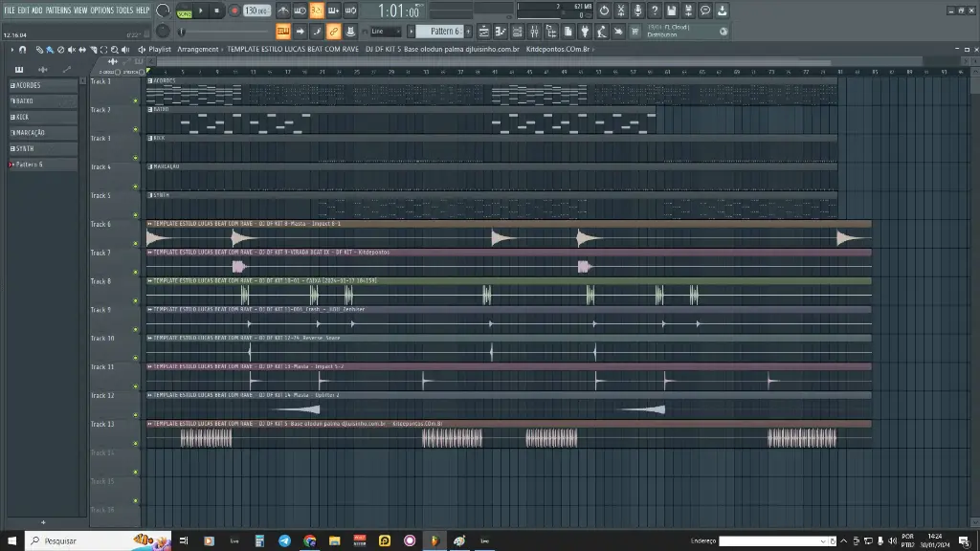Click the undo history icon in top toolbar

[x=604, y=11]
